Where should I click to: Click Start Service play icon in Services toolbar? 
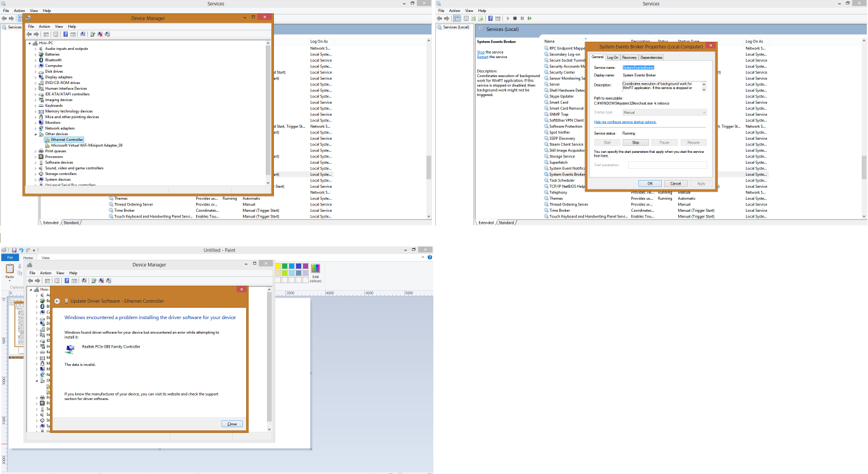pyautogui.click(x=508, y=18)
